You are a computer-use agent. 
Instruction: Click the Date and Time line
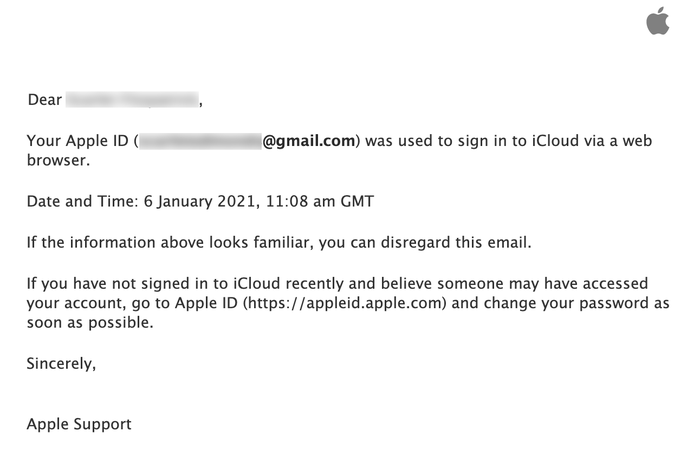click(200, 201)
